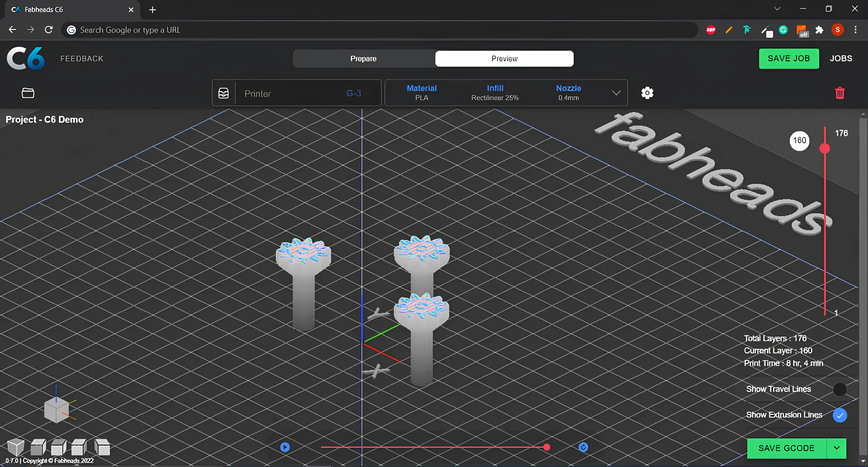
Task: Click SAVE GCODE button
Action: 786,448
